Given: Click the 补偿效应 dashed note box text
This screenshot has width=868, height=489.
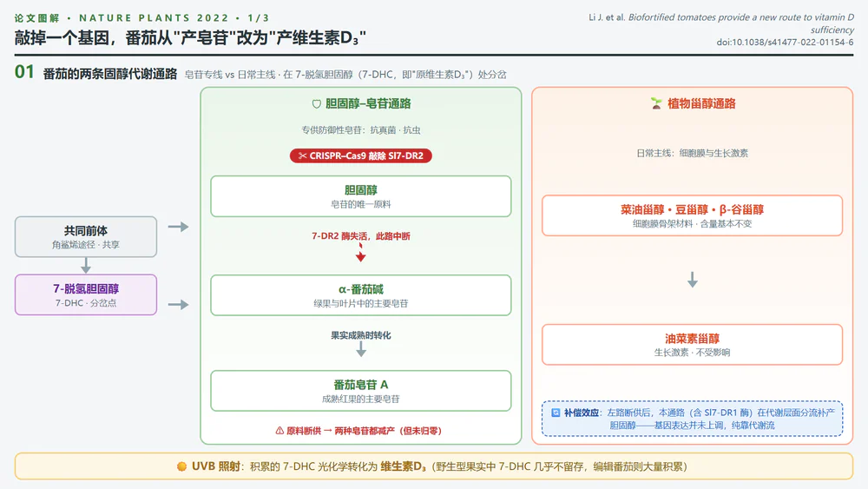Looking at the screenshot, I should [x=693, y=419].
